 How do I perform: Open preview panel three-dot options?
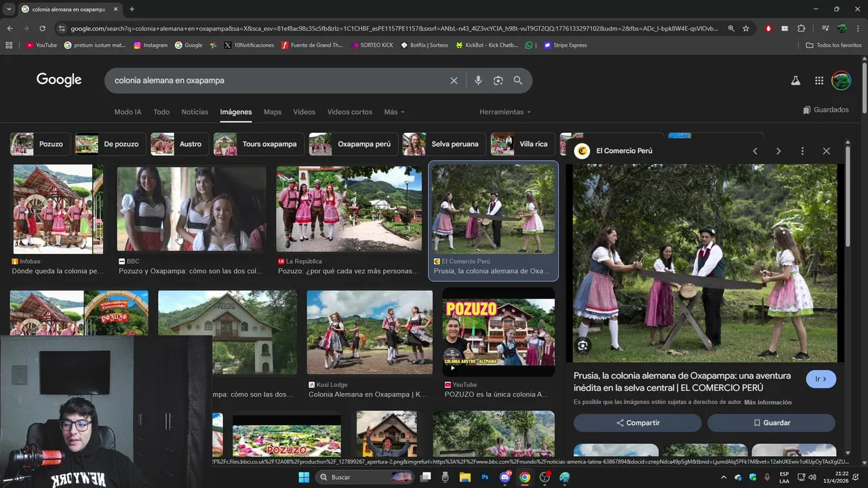802,151
